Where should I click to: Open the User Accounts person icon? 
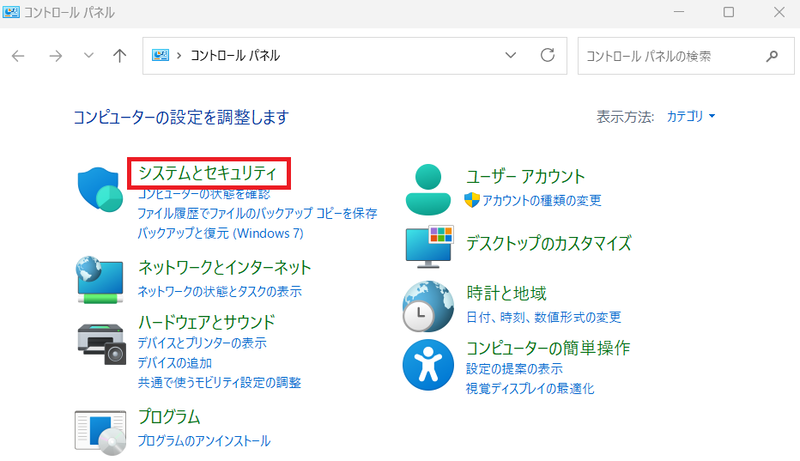point(428,190)
